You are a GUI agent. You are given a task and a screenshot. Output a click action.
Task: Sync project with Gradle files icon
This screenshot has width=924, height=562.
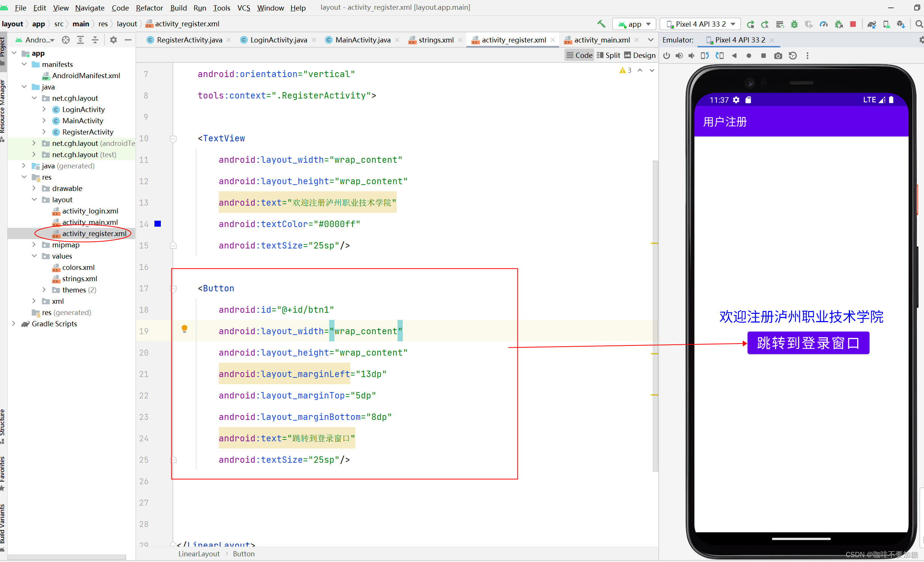(872, 24)
